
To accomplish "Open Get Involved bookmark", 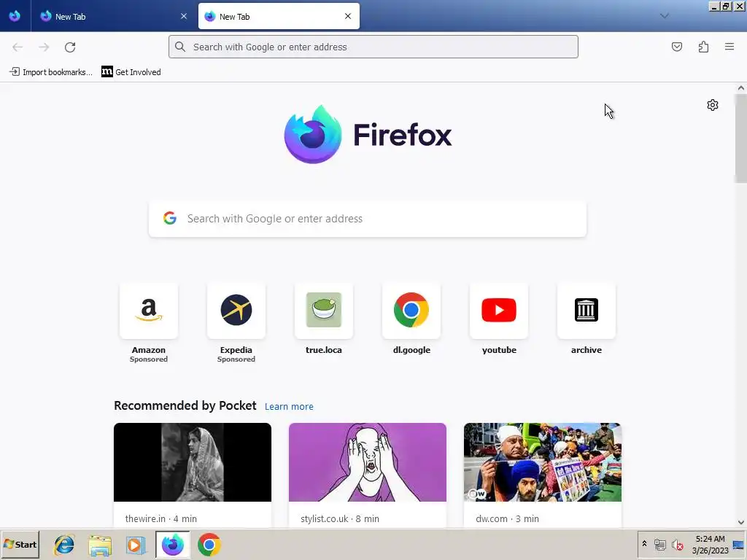I will point(131,72).
